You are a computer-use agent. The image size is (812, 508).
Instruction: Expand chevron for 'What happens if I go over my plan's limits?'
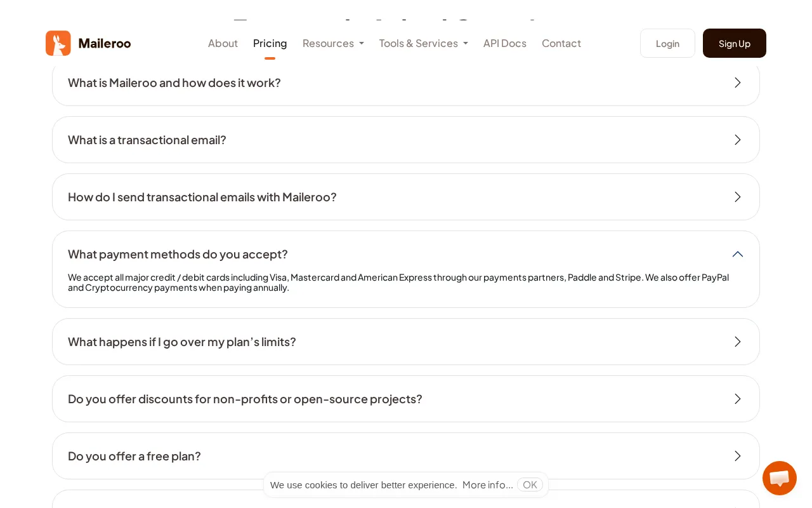coord(738,342)
